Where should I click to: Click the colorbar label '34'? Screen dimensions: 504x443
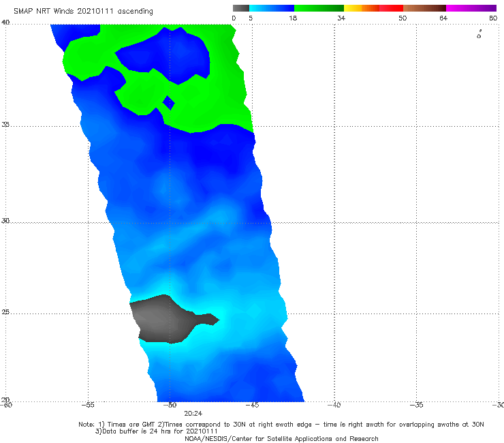pyautogui.click(x=341, y=18)
